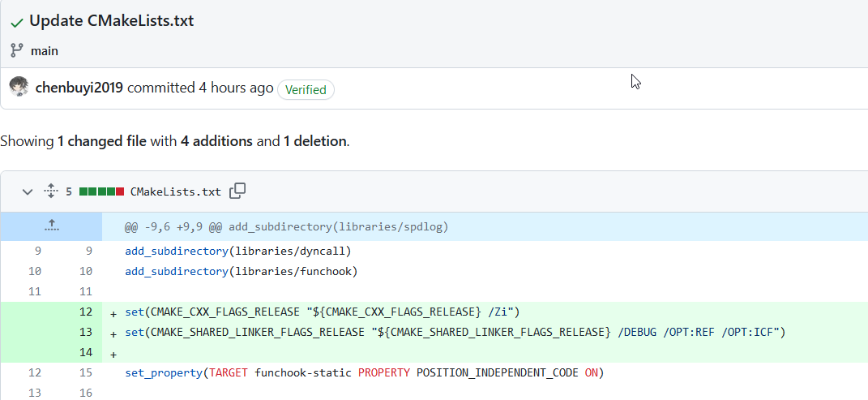This screenshot has width=868, height=400.
Task: Click the 'Update CMakeLists.txt' commit title
Action: (111, 21)
